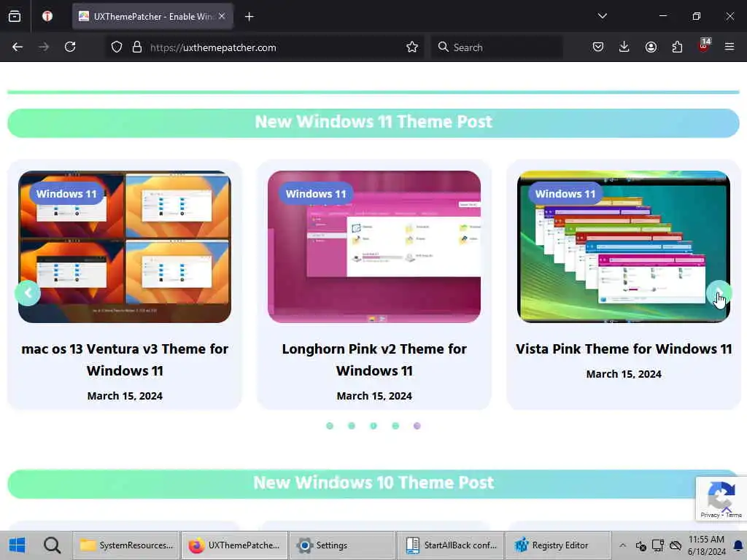This screenshot has width=747, height=560.
Task: Open the mac os 13 Ventura theme thumbnail
Action: point(125,246)
